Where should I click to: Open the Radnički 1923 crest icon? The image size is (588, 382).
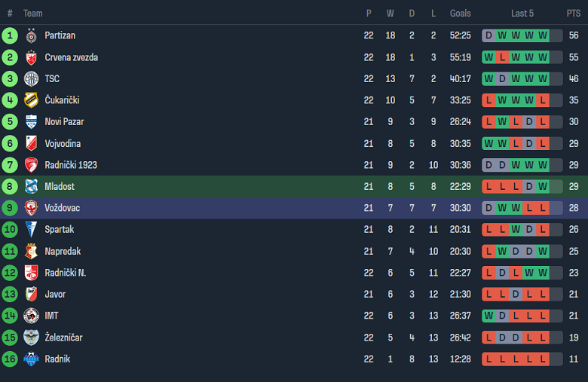coord(31,165)
